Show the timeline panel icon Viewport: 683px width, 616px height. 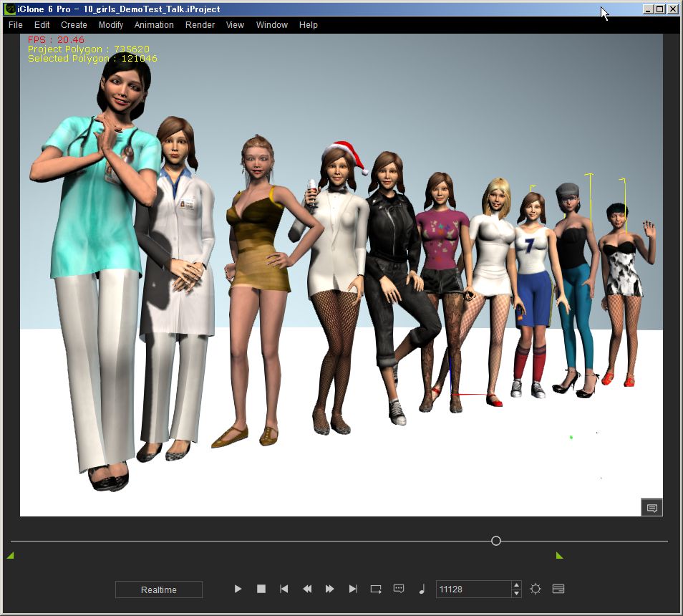(559, 589)
